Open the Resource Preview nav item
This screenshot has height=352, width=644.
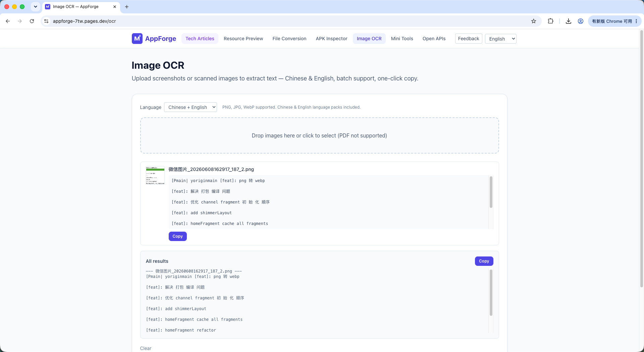pyautogui.click(x=244, y=39)
